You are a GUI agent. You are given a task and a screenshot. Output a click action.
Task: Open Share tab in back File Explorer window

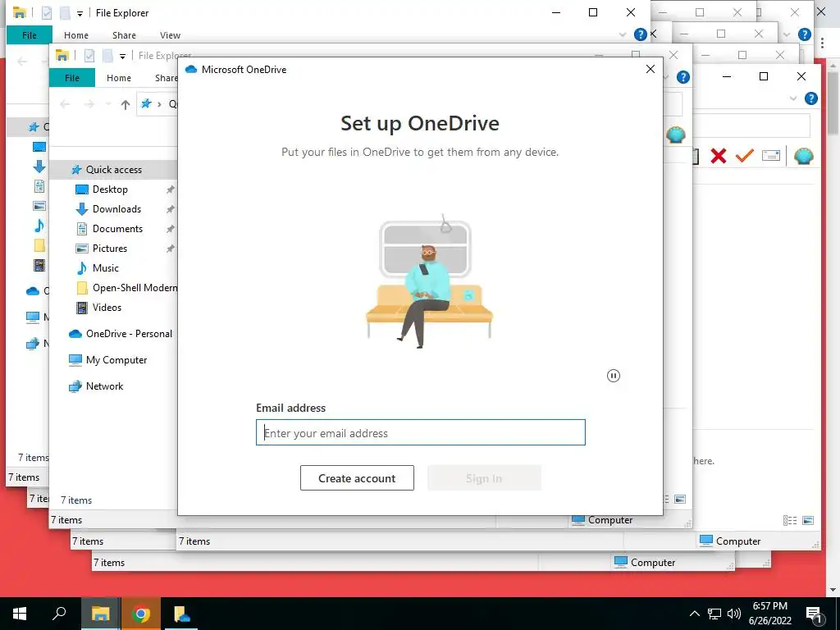pos(124,34)
